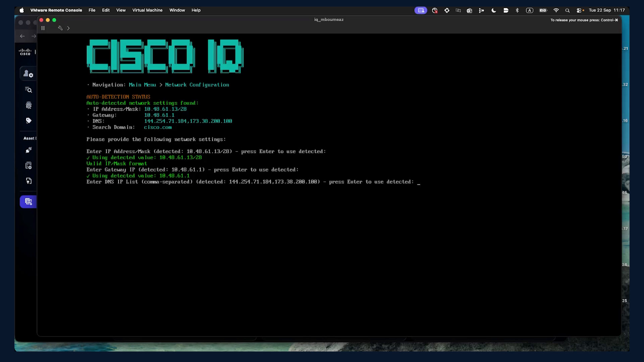Open the VMware Remote Console app menu
The image size is (644, 362).
point(56,10)
